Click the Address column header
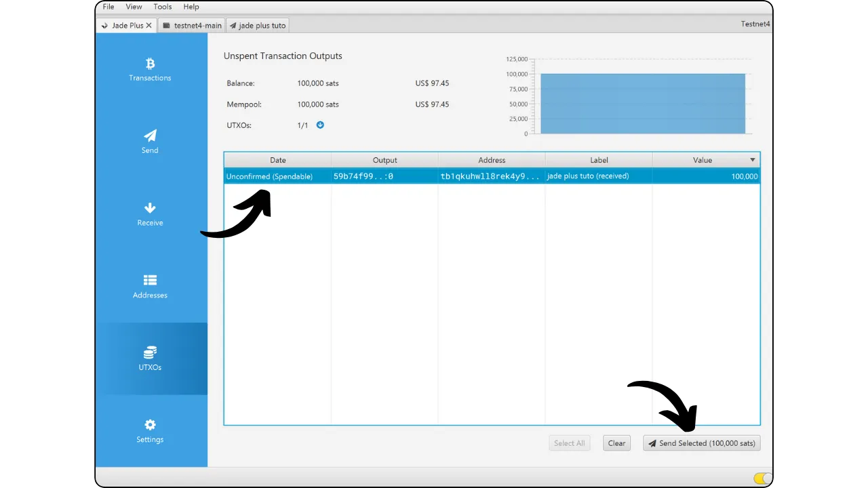Viewport: 868px width, 488px height. pyautogui.click(x=492, y=160)
